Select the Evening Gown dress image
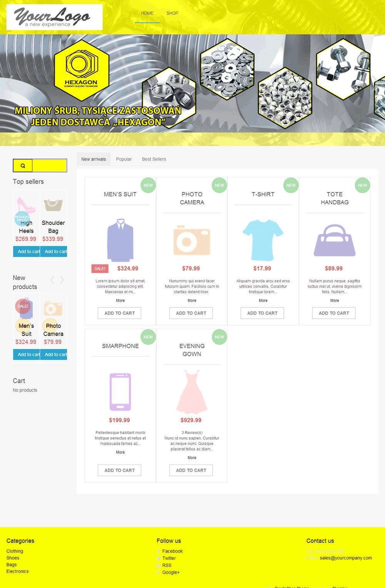Viewport: 385px width, 588px height. point(192,392)
